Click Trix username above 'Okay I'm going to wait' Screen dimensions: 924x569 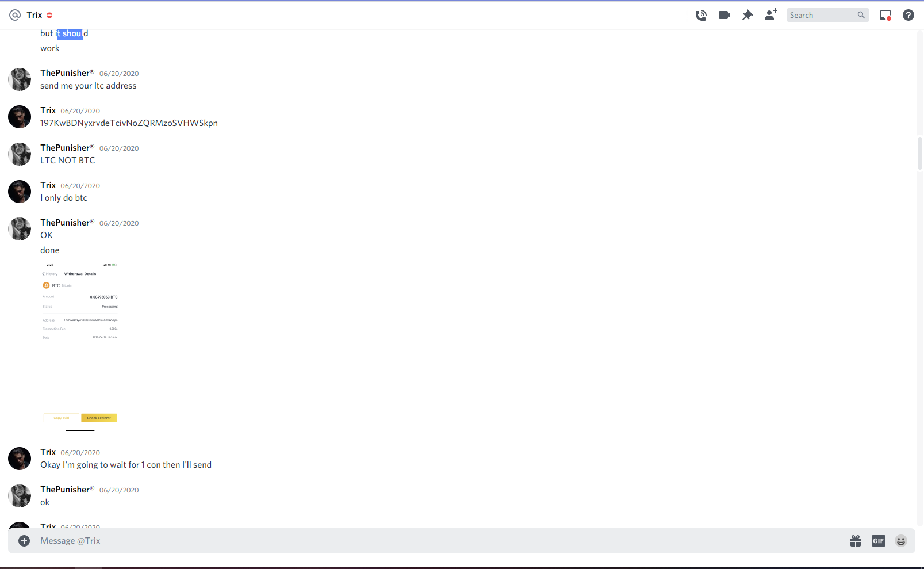coord(48,452)
